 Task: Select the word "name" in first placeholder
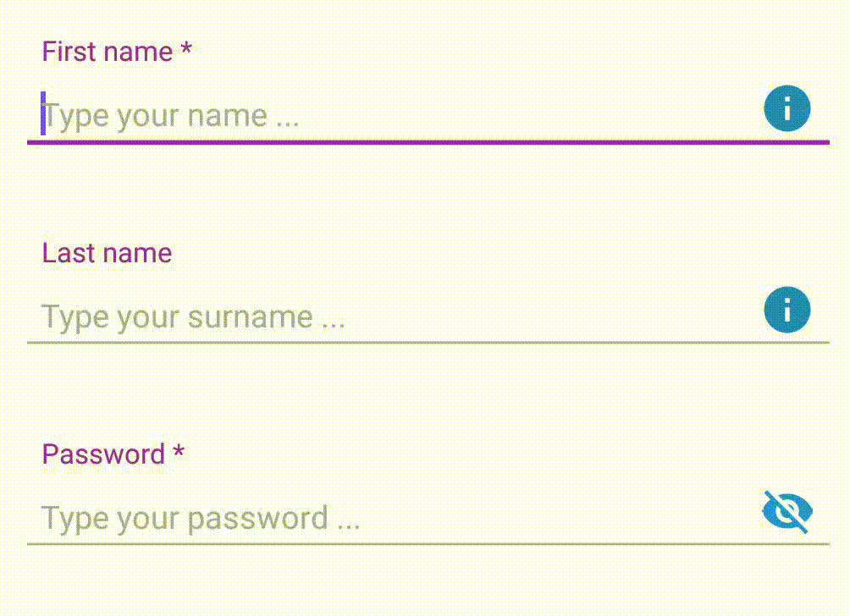tap(228, 117)
